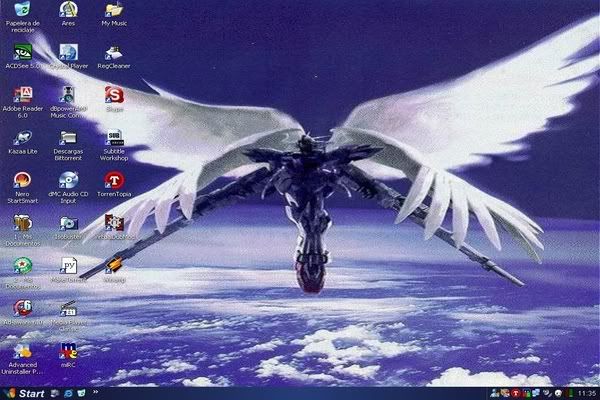
Task: Launch ACDSee 5.0 from the desktop
Action: (x=23, y=56)
